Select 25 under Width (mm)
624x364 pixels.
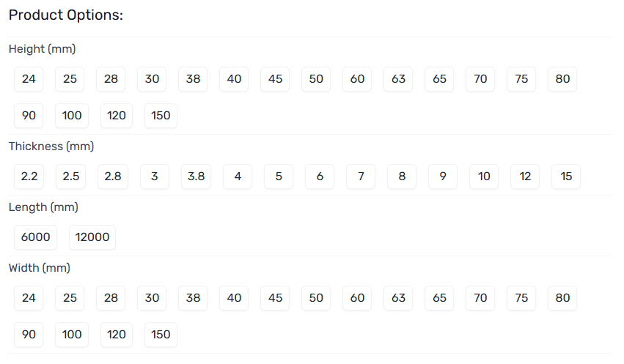(x=70, y=298)
